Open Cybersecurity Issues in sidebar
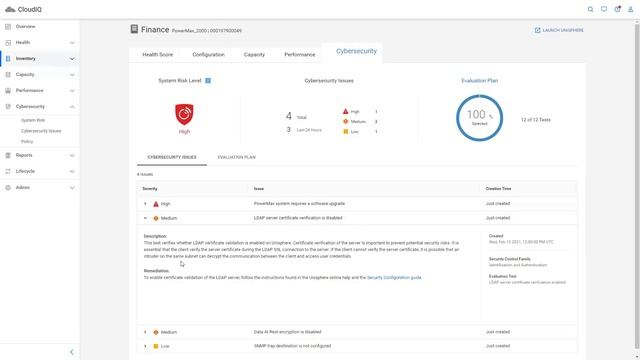This screenshot has width=640, height=360. click(x=41, y=131)
